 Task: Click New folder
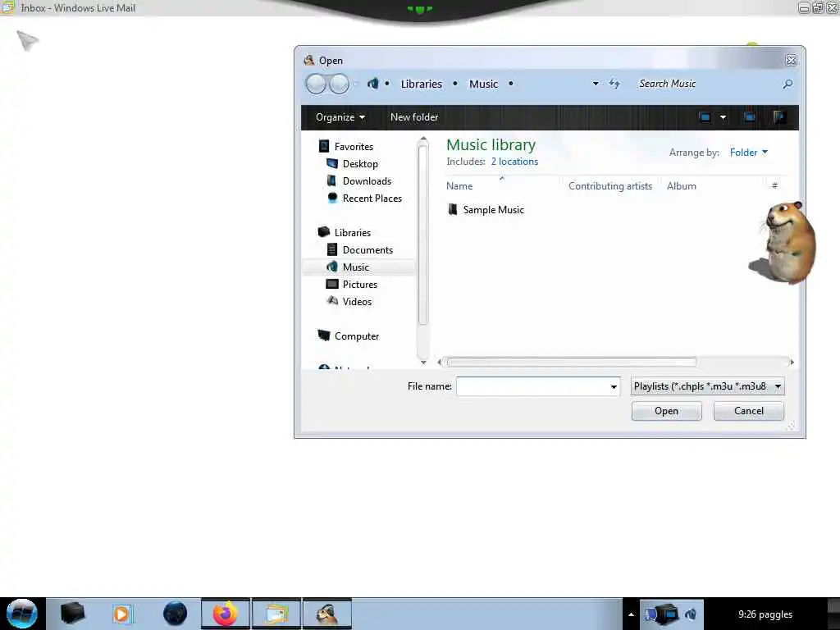click(x=414, y=116)
